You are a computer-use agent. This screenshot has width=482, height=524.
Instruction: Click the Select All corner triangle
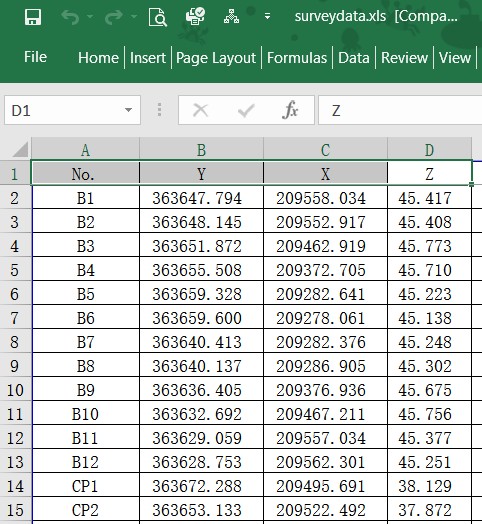20,149
